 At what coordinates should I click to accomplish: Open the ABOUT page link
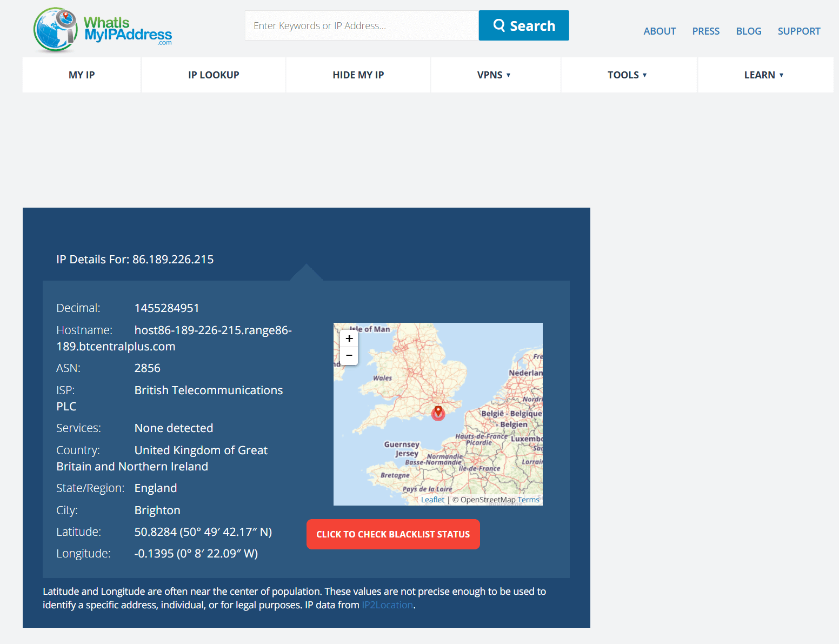pos(660,31)
